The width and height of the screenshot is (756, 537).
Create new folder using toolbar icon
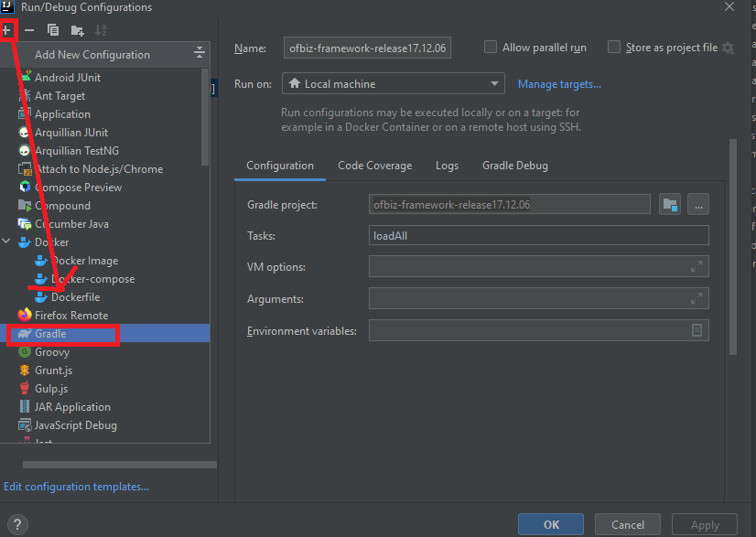point(77,30)
